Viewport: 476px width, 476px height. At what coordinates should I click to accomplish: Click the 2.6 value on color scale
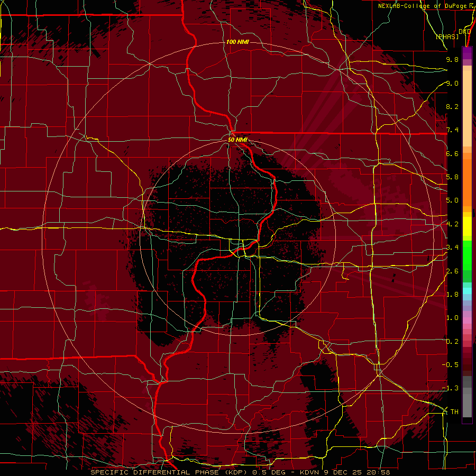coord(452,271)
